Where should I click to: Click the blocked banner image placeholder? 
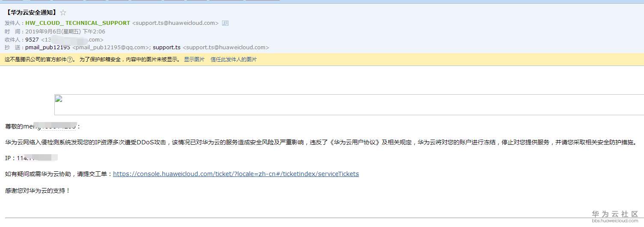pyautogui.click(x=349, y=105)
